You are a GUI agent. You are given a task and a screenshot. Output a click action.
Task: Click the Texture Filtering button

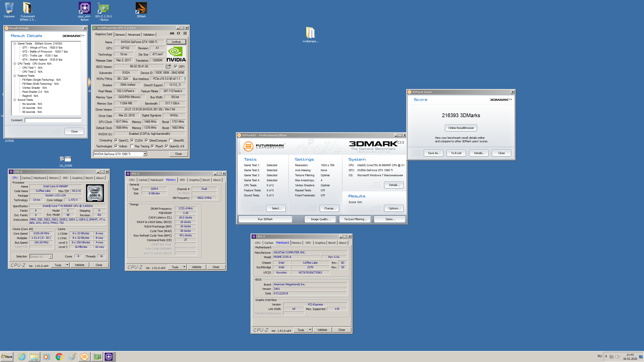(355, 219)
